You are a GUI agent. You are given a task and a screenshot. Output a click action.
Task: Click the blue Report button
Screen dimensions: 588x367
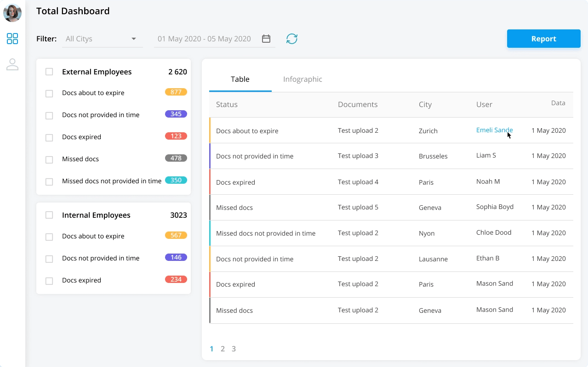543,39
